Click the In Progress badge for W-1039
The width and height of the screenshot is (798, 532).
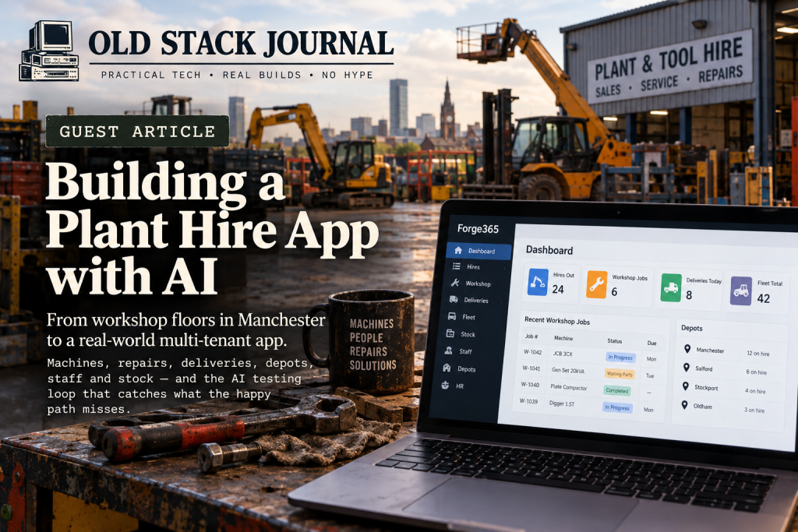click(617, 407)
